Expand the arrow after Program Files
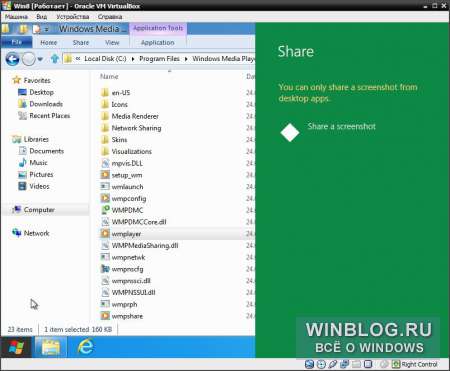This screenshot has height=371, width=450. point(186,59)
